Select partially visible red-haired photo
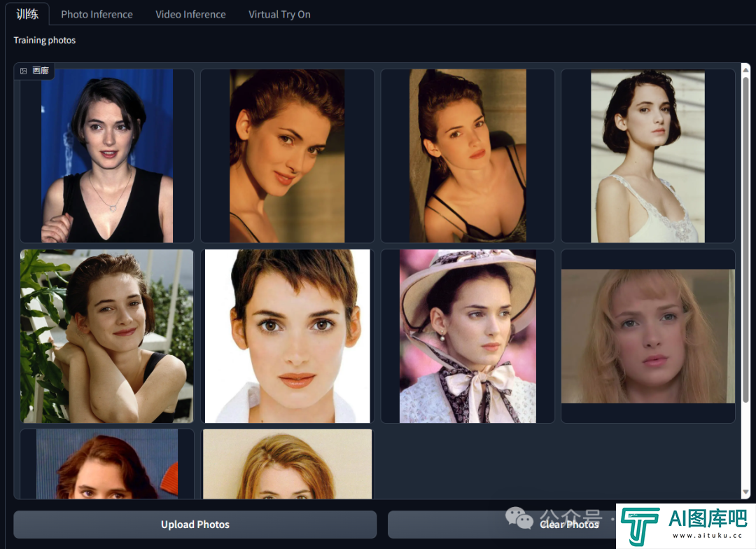Viewport: 756px width, 549px height. coord(107,464)
